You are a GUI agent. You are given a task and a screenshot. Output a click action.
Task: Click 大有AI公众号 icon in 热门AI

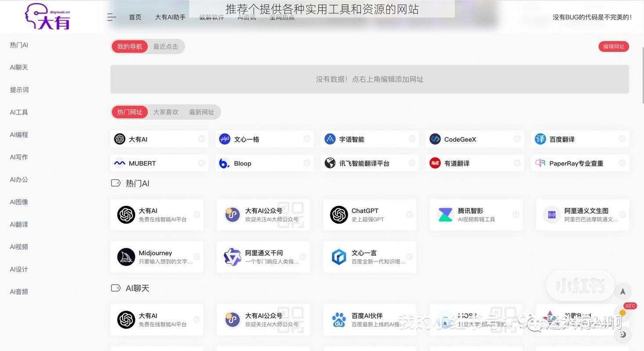tap(232, 215)
